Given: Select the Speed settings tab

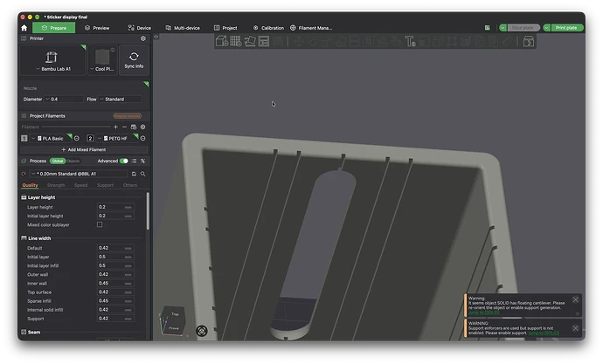Looking at the screenshot, I should point(80,185).
